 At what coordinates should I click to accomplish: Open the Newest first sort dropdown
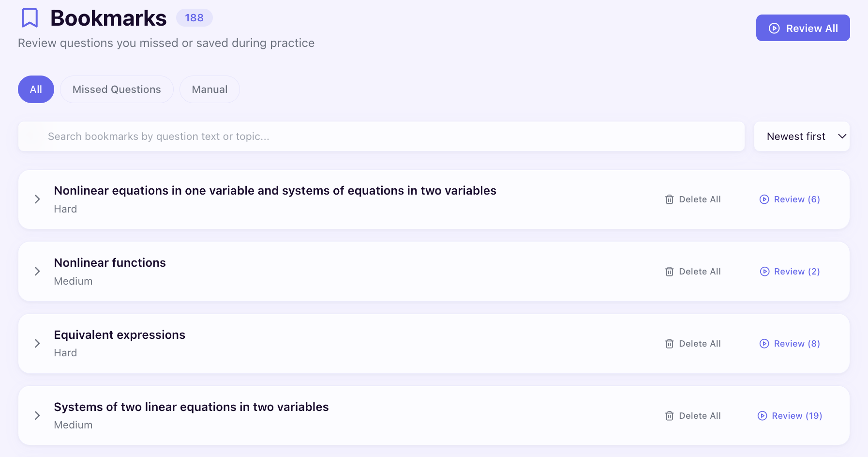pyautogui.click(x=802, y=136)
